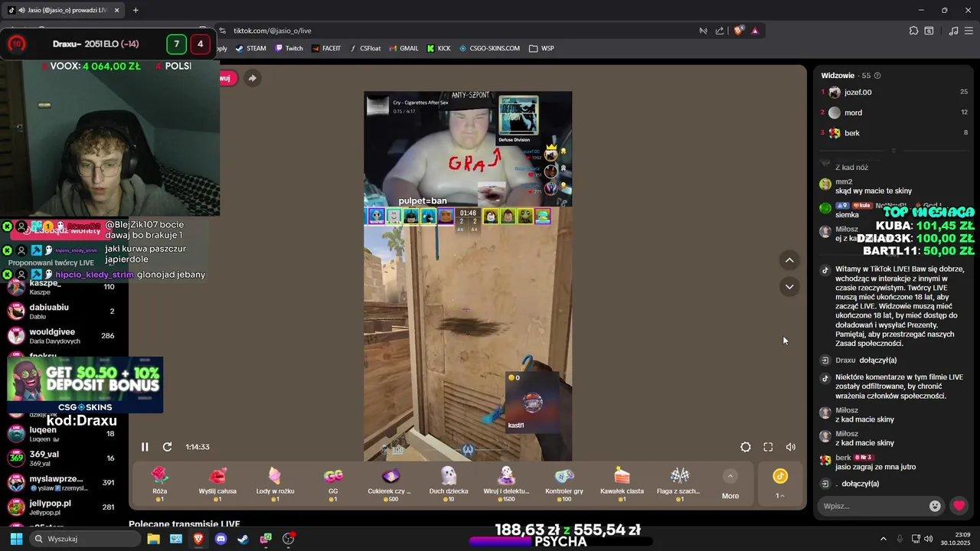Enter fullscreen mode in the player

(768, 447)
